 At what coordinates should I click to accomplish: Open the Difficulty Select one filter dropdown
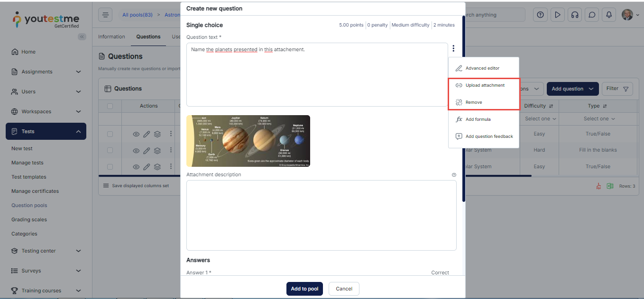(540, 119)
